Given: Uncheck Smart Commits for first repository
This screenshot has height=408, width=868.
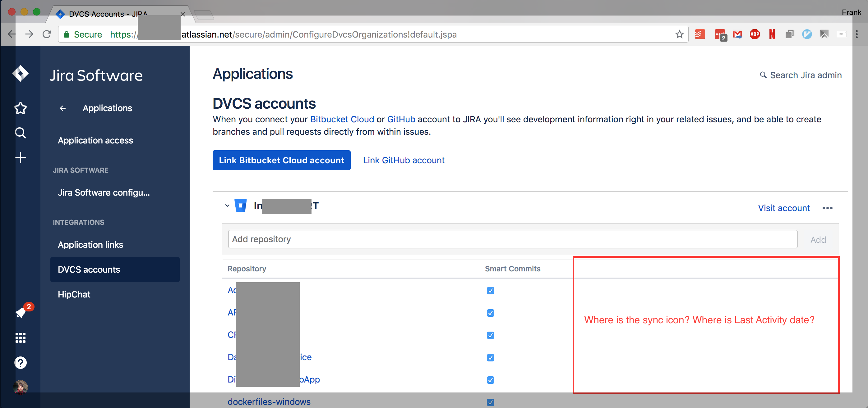Looking at the screenshot, I should [x=490, y=291].
